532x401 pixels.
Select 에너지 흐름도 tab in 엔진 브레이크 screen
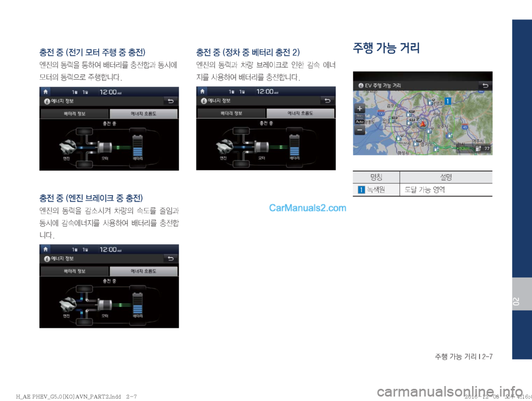144,271
